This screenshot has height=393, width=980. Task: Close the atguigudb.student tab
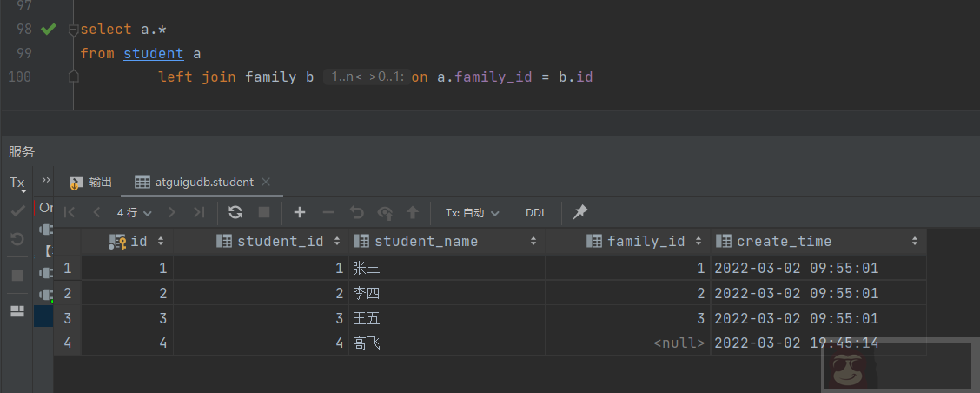[266, 182]
